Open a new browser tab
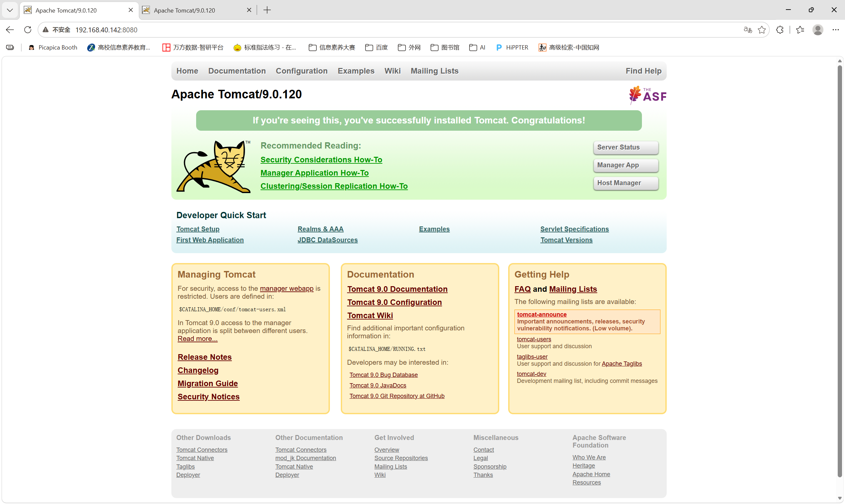The image size is (845, 504). [x=267, y=10]
